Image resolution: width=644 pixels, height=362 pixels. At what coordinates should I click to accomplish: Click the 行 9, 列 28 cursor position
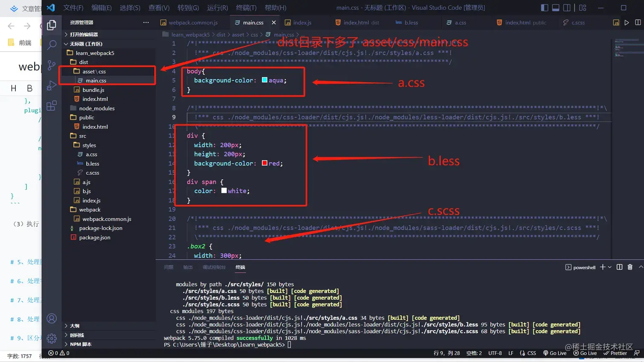(x=447, y=353)
